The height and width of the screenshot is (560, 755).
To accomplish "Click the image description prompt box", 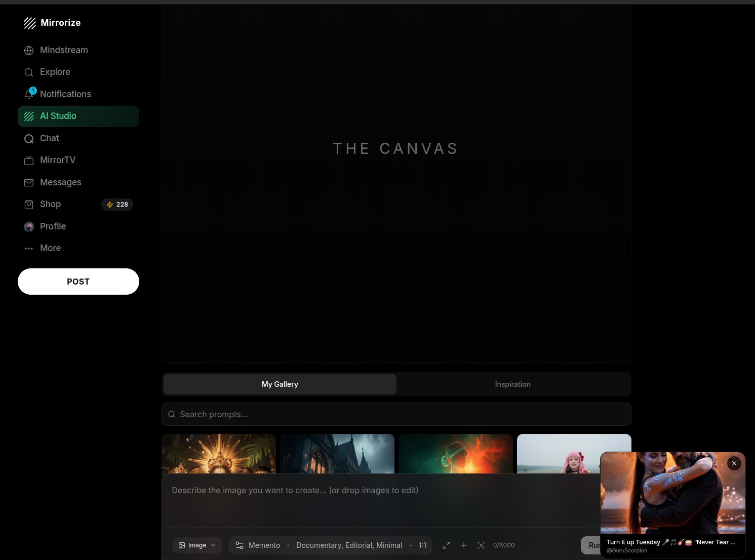I will tap(381, 501).
